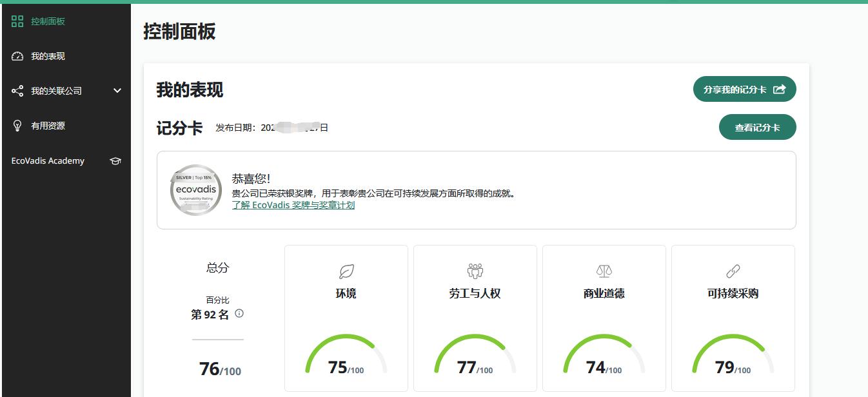The height and width of the screenshot is (397, 868).
Task: Click the leaf icon on the 环境 card
Action: point(346,271)
